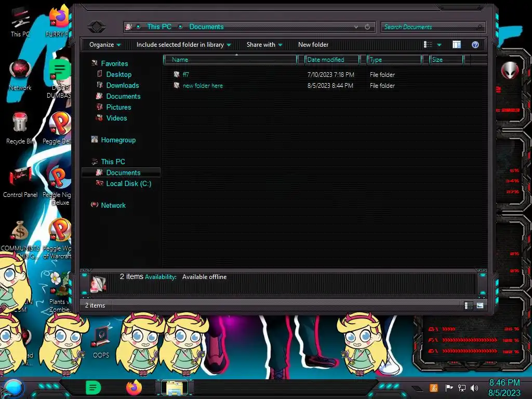This screenshot has height=399, width=532.
Task: Select Favorites in the navigation pane
Action: pos(114,63)
